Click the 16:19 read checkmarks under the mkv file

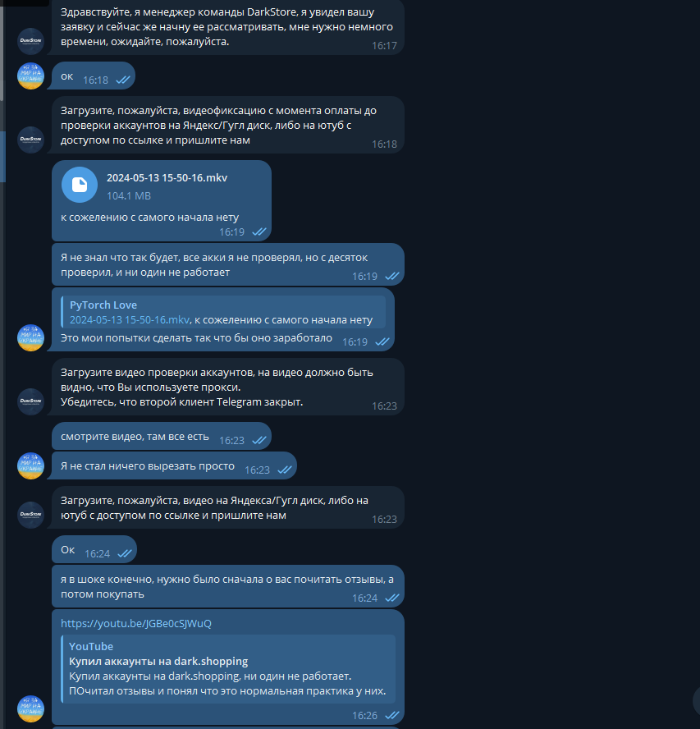pos(258,232)
